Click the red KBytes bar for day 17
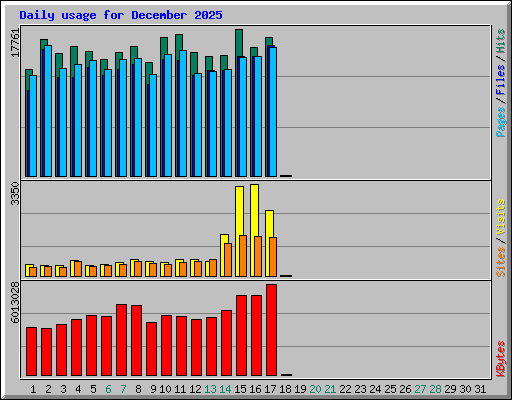This screenshot has height=400, width=512. (271, 330)
